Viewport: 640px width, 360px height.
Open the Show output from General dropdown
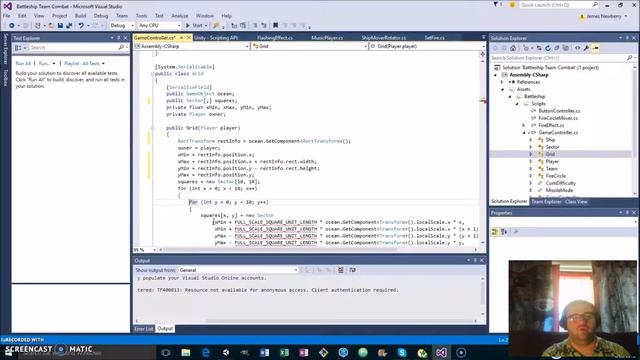coord(239,270)
